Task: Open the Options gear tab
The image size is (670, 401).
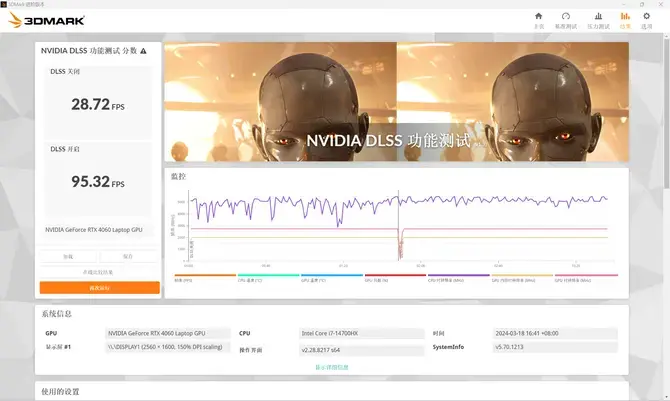Action: coord(646,20)
